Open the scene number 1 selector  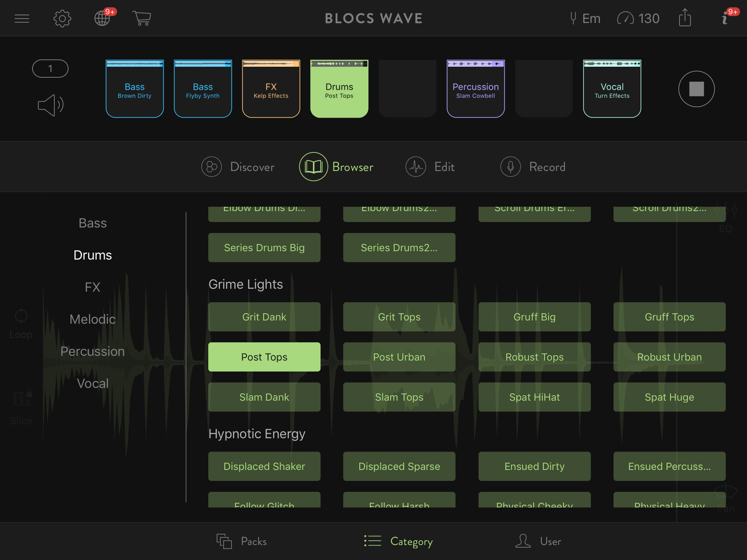(x=50, y=69)
